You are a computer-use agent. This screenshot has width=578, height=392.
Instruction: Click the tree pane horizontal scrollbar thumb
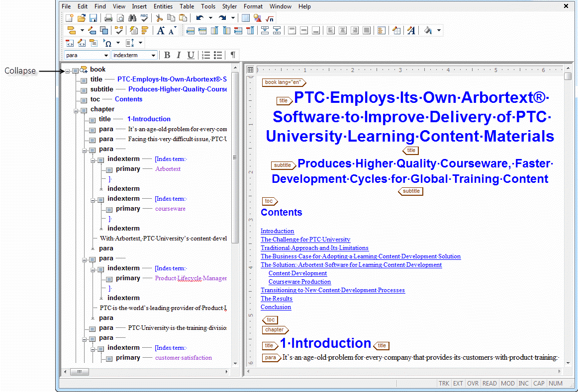coord(79,372)
